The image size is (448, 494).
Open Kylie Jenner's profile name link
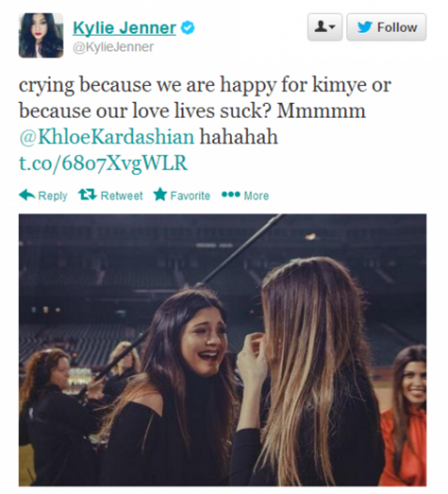pyautogui.click(x=124, y=28)
